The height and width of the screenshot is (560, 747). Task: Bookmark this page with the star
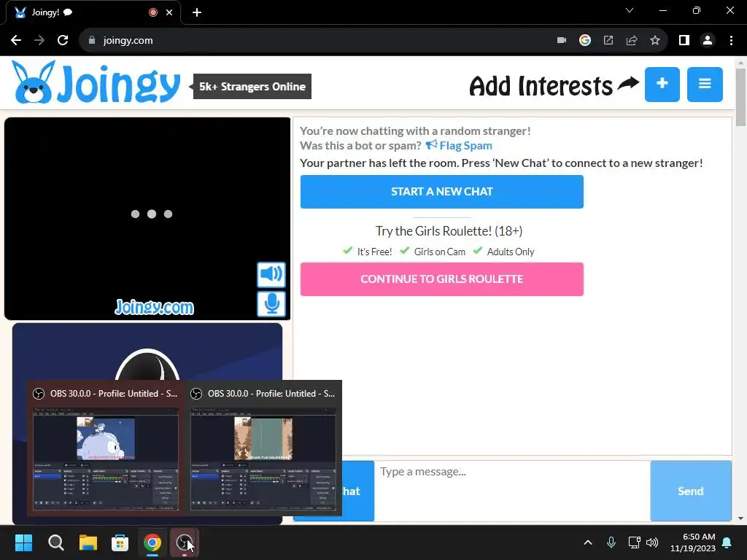pyautogui.click(x=655, y=41)
